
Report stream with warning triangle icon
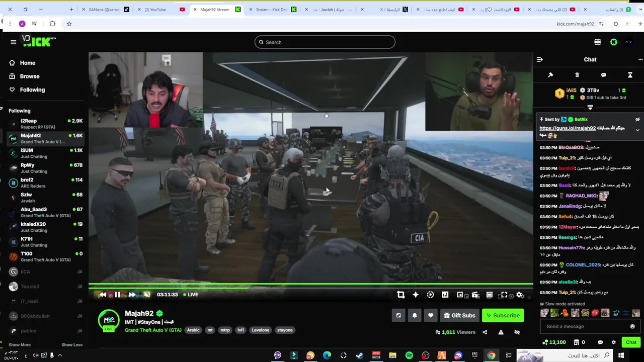[x=501, y=332]
